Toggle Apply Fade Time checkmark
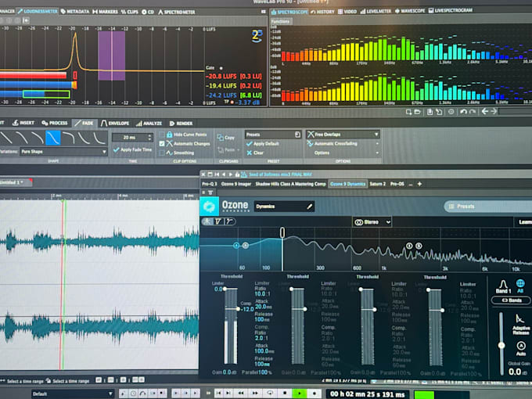 click(117, 149)
